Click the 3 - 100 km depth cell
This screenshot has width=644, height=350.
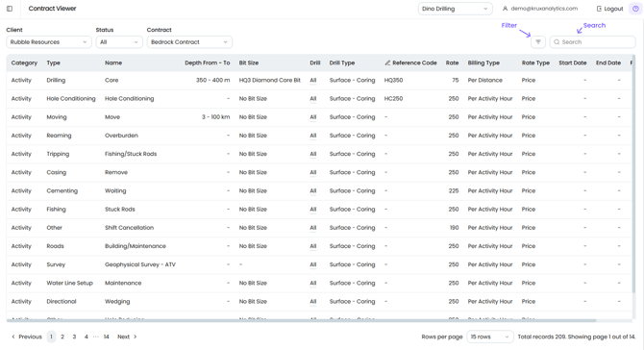pos(215,117)
